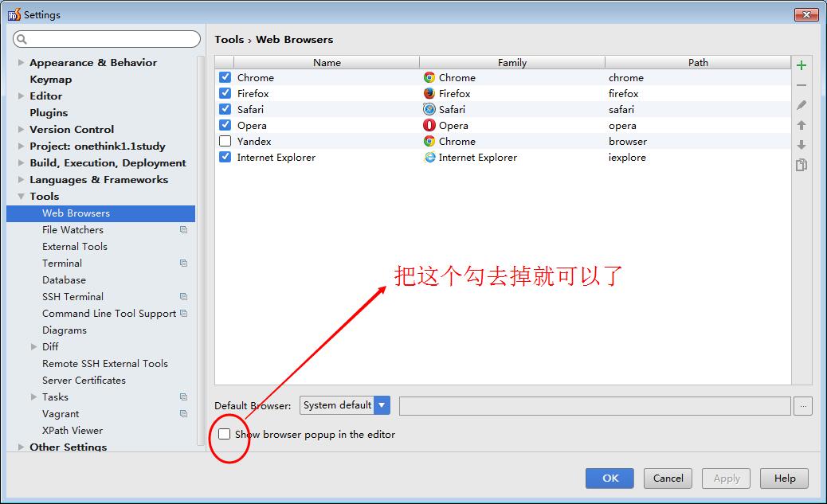Click the Safari compass icon
Screen dimensions: 827x504
(429, 109)
